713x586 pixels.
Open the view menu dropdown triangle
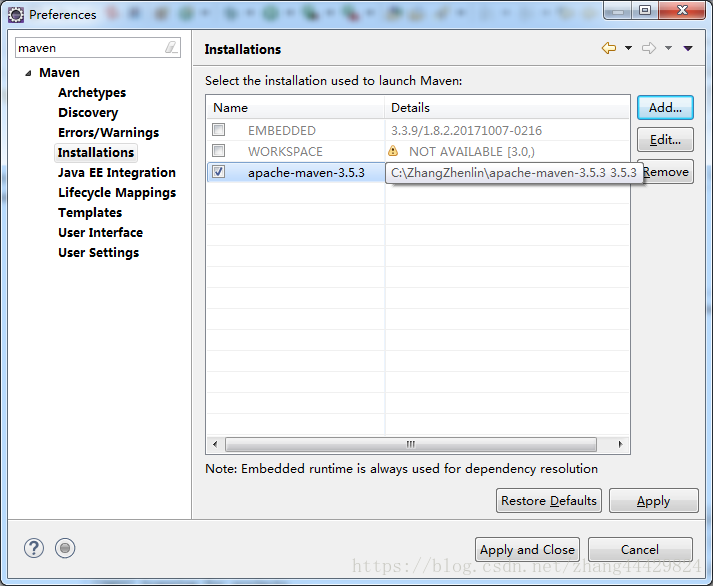[688, 48]
